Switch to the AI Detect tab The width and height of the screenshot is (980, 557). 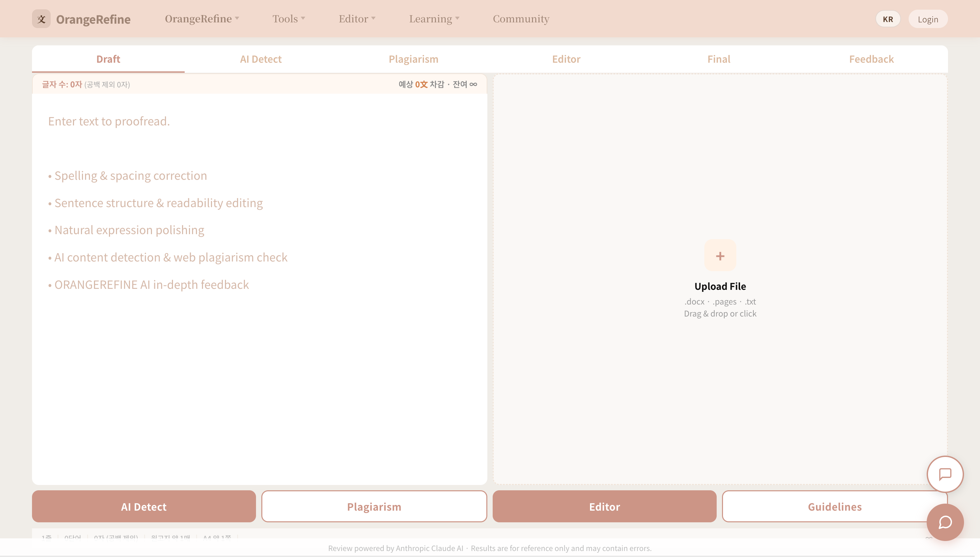point(260,59)
